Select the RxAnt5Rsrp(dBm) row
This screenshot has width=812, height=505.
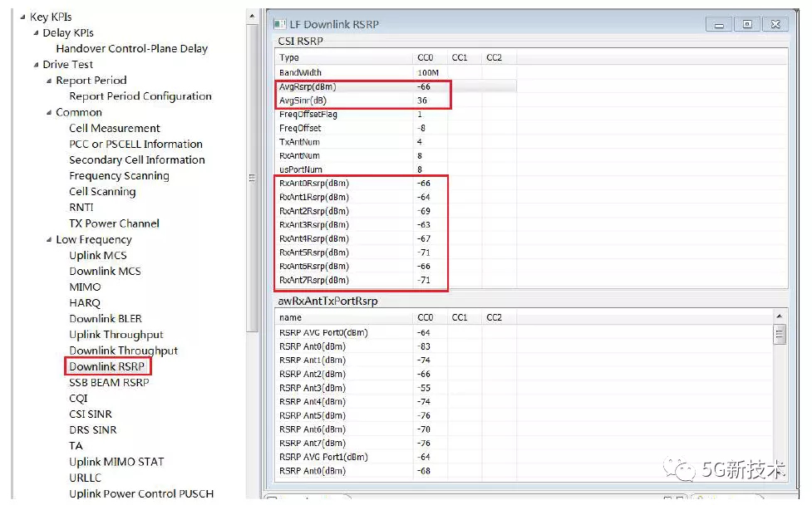click(x=396, y=252)
